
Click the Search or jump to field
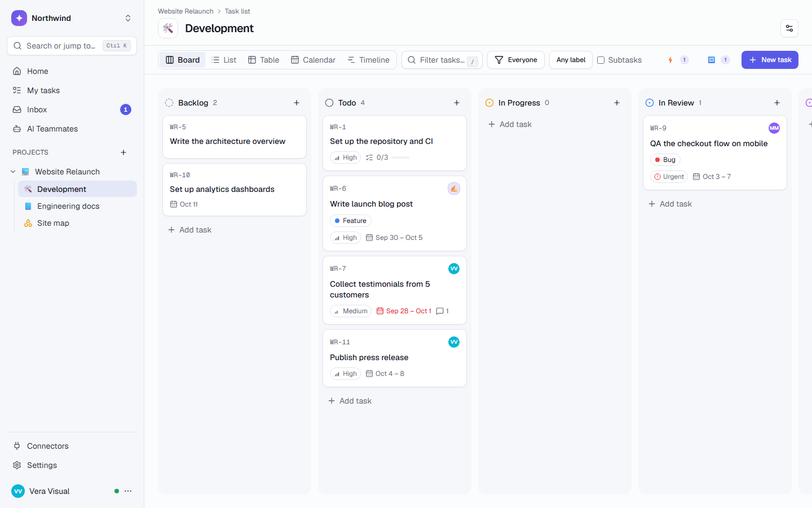[72, 46]
